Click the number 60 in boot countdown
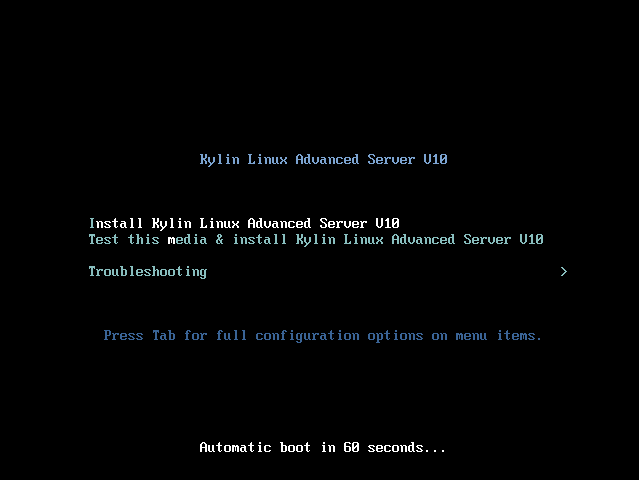639x480 pixels. click(351, 447)
